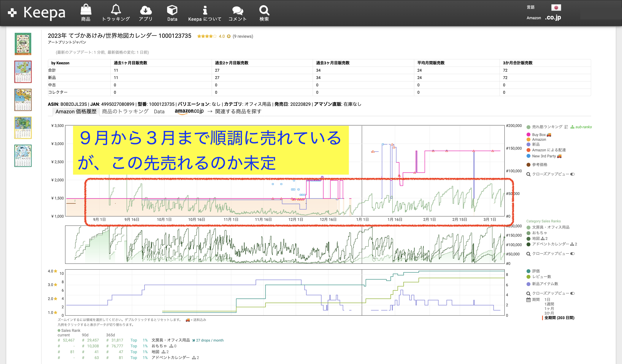Viewport: 622px width, 364px height.
Task: Toggle クローズアップビュー for the price chart
Action: coord(572,174)
